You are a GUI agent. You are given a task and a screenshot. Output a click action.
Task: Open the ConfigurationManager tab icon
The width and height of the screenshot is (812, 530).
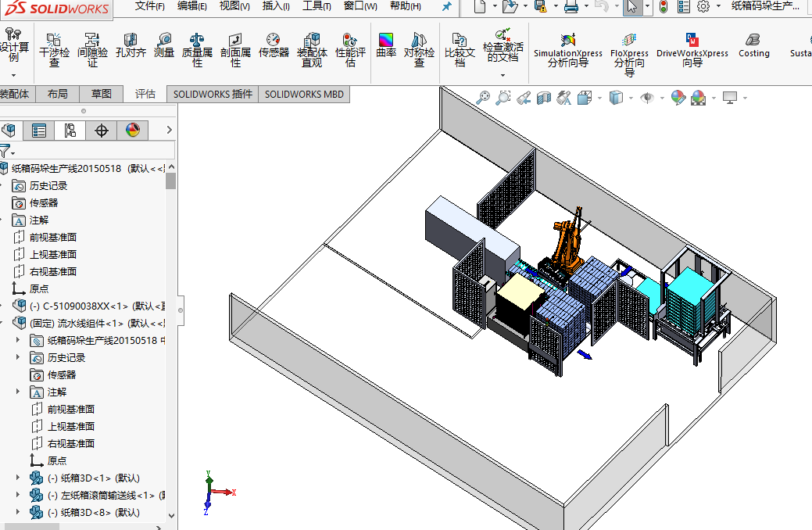[70, 131]
